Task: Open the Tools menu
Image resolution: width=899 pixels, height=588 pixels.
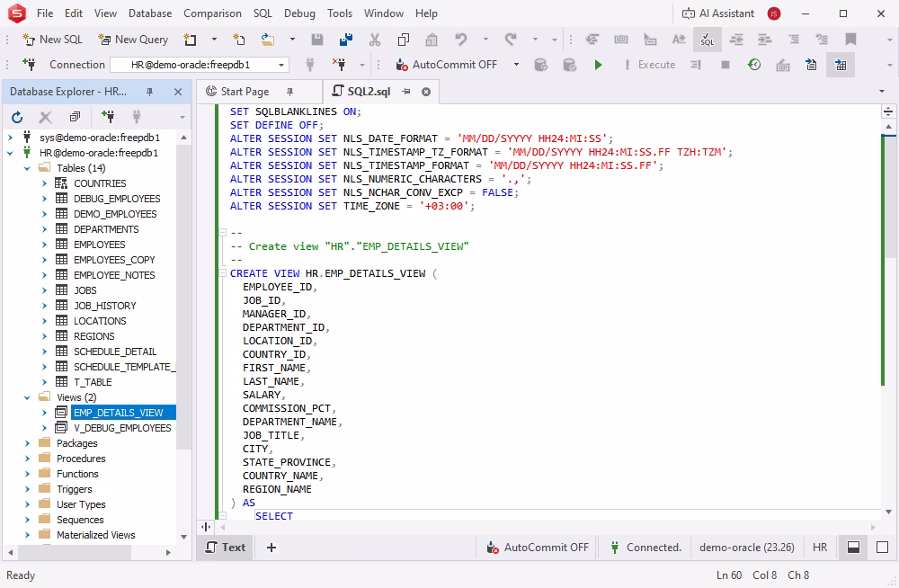Action: pyautogui.click(x=340, y=13)
